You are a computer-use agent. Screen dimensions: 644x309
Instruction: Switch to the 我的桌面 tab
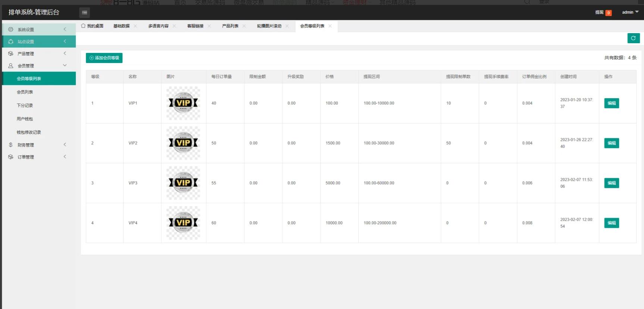pyautogui.click(x=92, y=26)
